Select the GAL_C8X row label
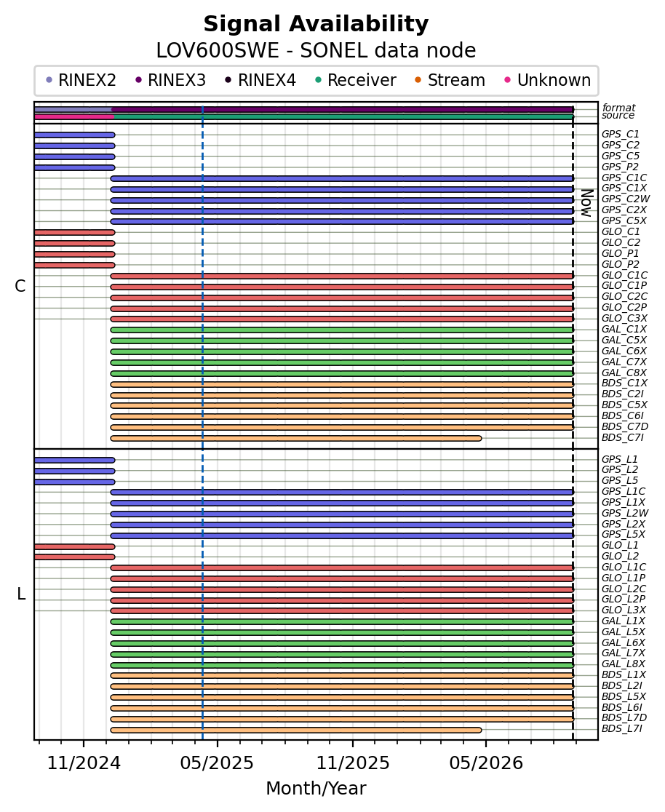The height and width of the screenshot is (812, 665). click(x=624, y=373)
